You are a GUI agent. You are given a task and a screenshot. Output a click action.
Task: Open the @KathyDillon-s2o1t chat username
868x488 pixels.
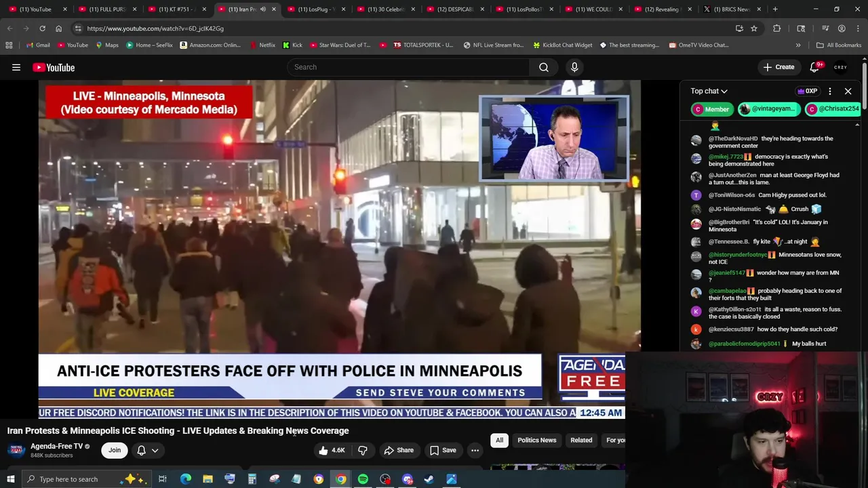pyautogui.click(x=734, y=309)
